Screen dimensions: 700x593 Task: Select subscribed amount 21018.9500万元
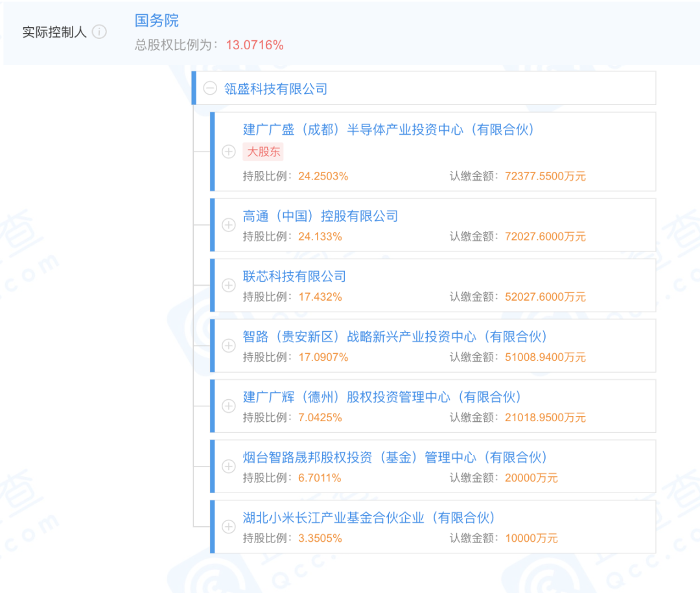[x=545, y=417]
